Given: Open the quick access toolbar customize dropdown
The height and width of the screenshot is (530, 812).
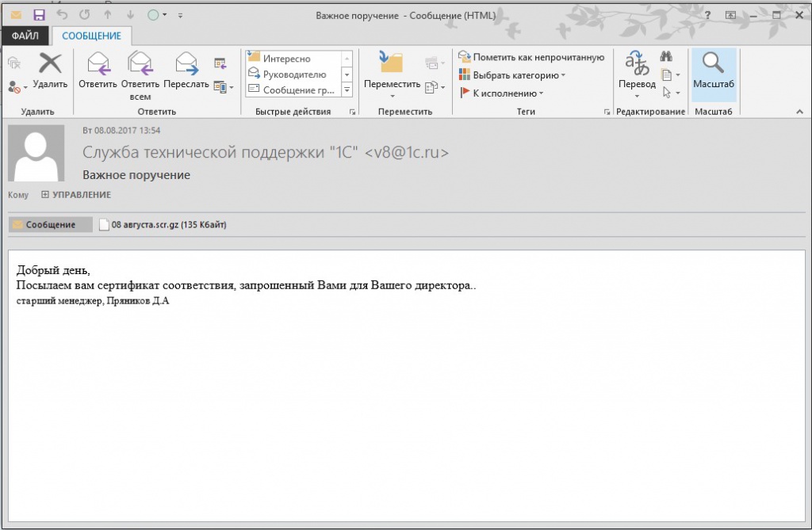Looking at the screenshot, I should (180, 16).
